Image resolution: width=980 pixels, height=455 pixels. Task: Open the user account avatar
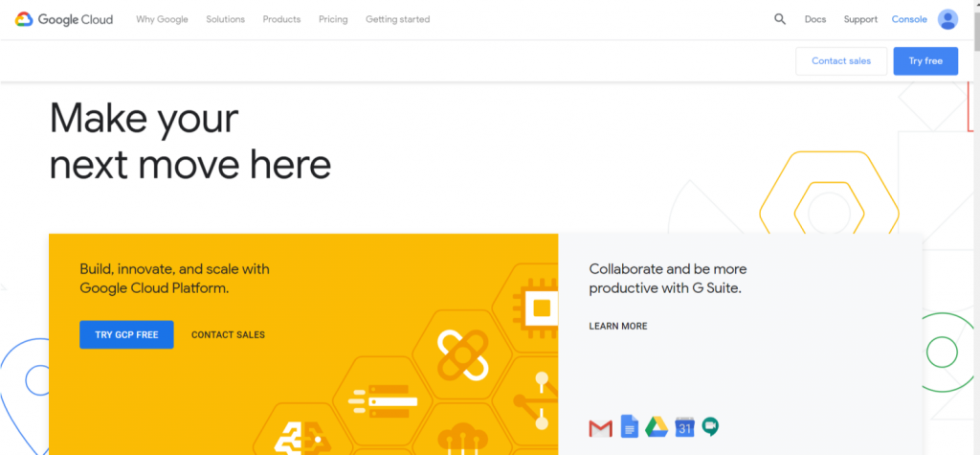(947, 19)
